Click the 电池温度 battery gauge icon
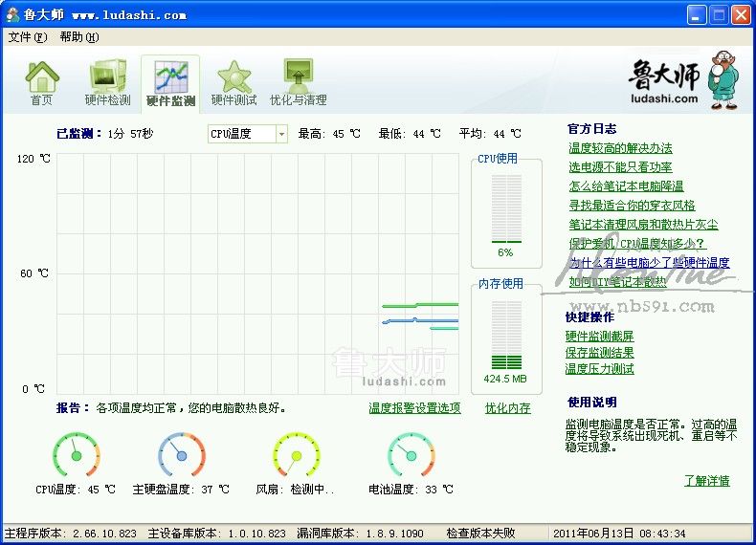 tap(411, 455)
